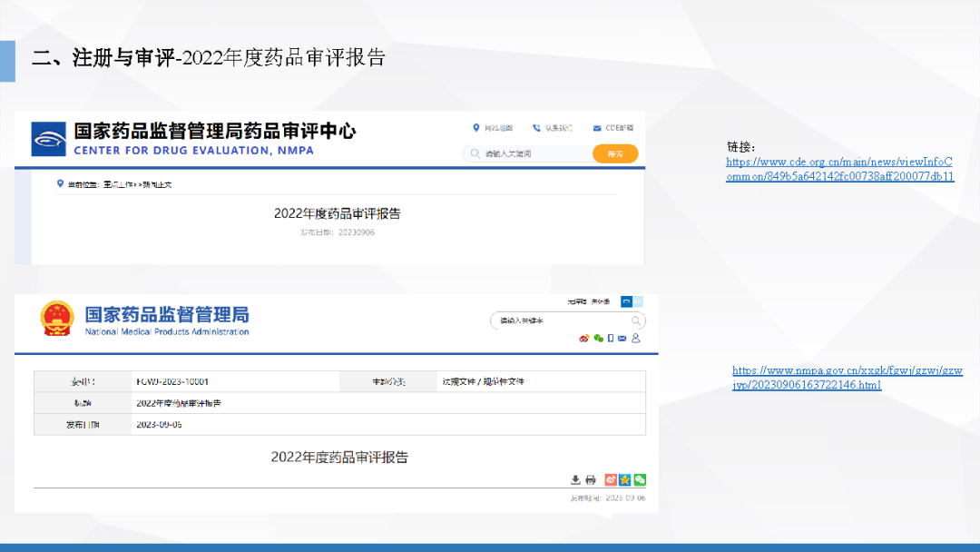This screenshot has height=552, width=980.
Task: Open the Weibo icon below NMPA search
Action: [x=584, y=339]
